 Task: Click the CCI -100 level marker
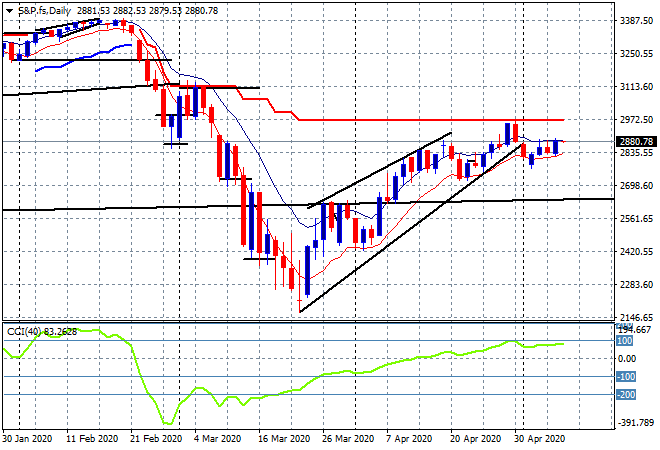[626, 377]
